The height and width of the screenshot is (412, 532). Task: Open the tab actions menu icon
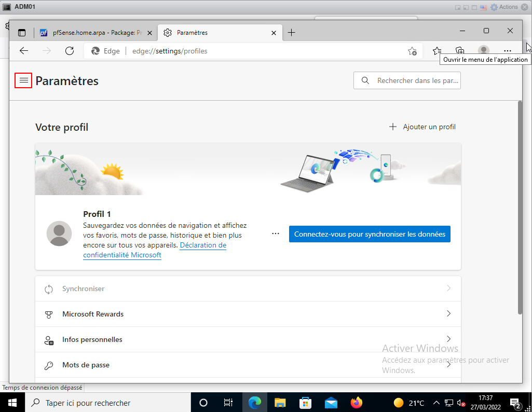pyautogui.click(x=22, y=33)
